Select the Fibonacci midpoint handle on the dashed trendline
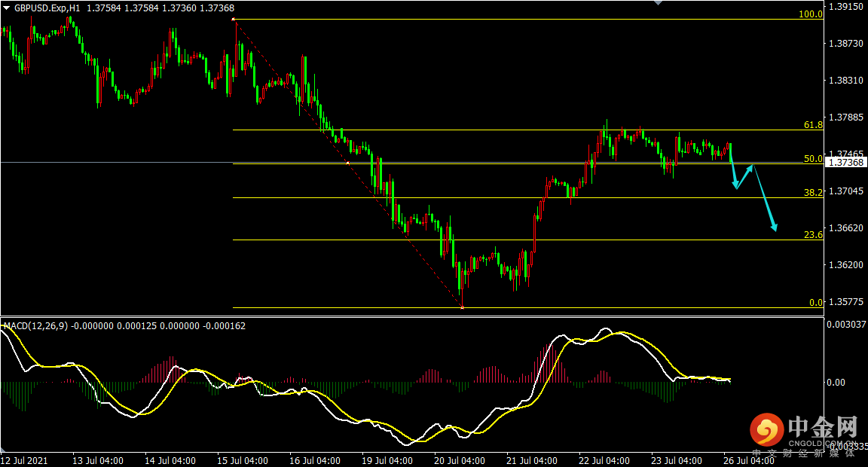Screen dimensions: 868x467 [x=347, y=163]
